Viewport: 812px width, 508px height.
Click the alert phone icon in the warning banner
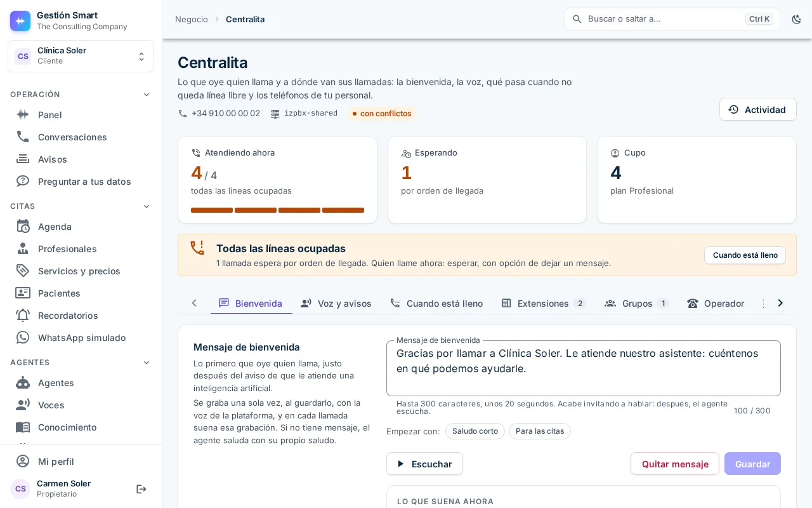[x=197, y=248]
